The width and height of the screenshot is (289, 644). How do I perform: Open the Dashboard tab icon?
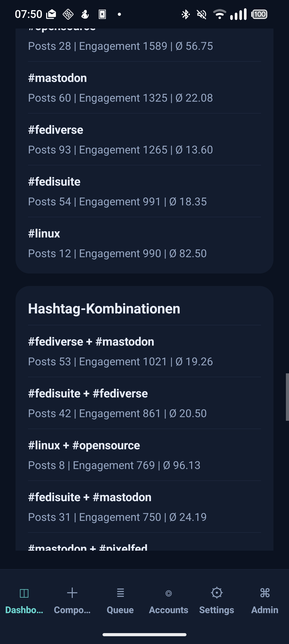(24, 593)
